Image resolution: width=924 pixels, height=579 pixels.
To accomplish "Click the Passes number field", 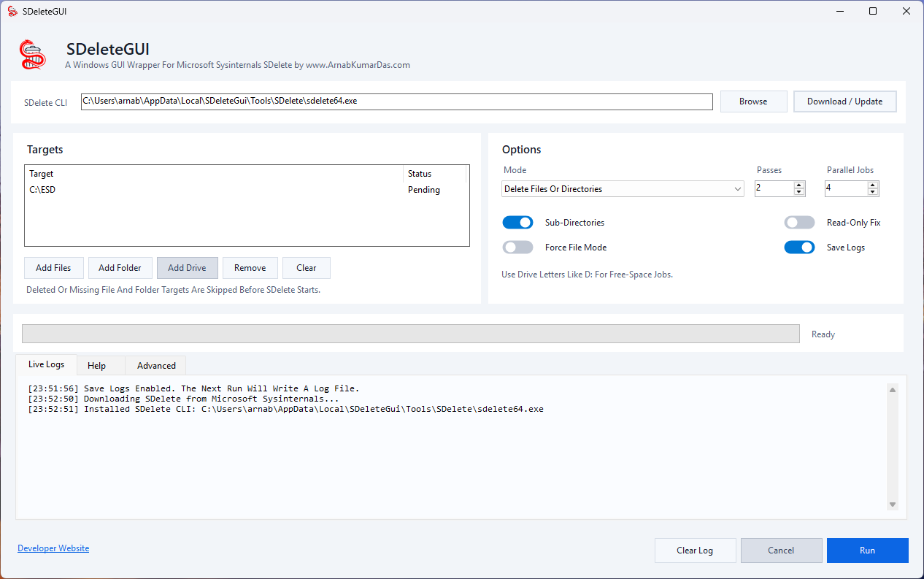I will coord(774,188).
